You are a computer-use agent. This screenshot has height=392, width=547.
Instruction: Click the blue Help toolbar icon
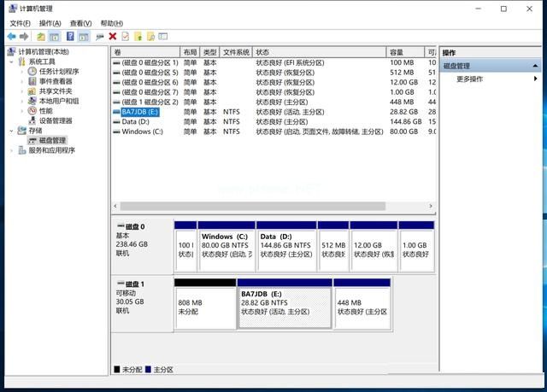pyautogui.click(x=69, y=37)
